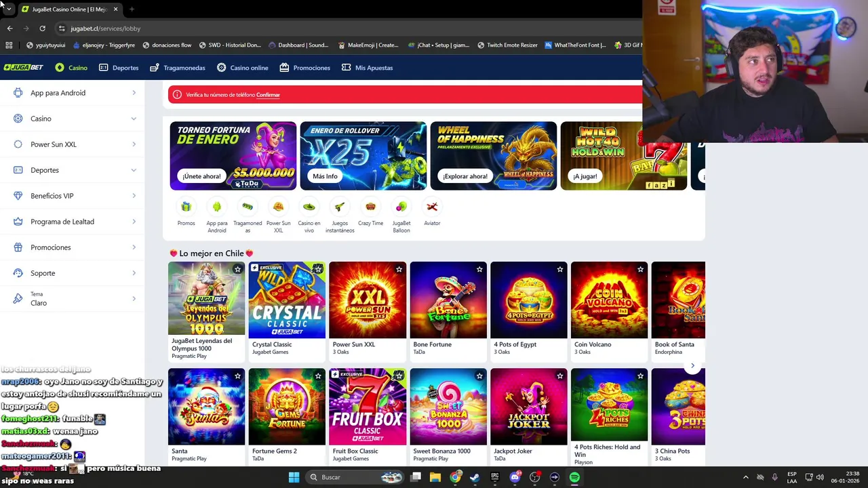Expand the Power Sun XXL sidebar item
Viewport: 868px width, 488px height.
73,144
